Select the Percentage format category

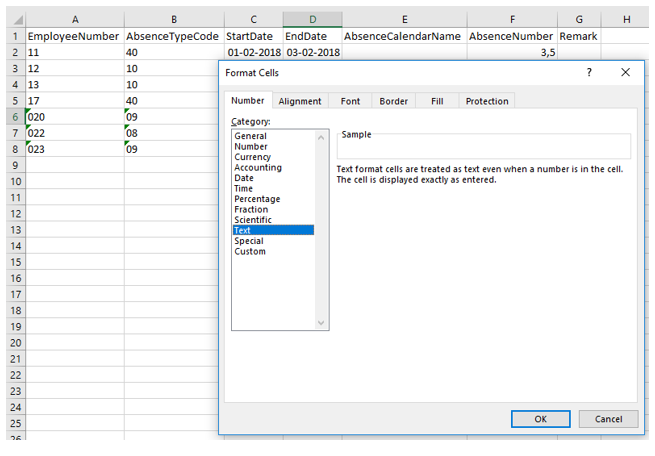(x=257, y=199)
